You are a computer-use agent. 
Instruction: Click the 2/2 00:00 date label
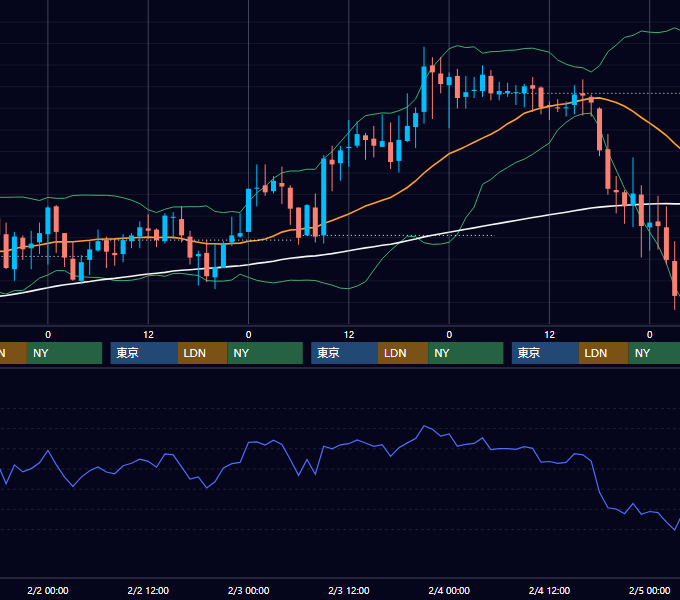[x=48, y=590]
